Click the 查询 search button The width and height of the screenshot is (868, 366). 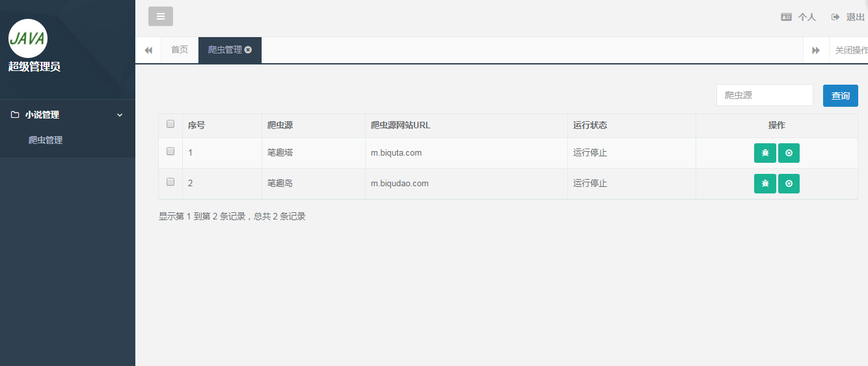coord(840,96)
